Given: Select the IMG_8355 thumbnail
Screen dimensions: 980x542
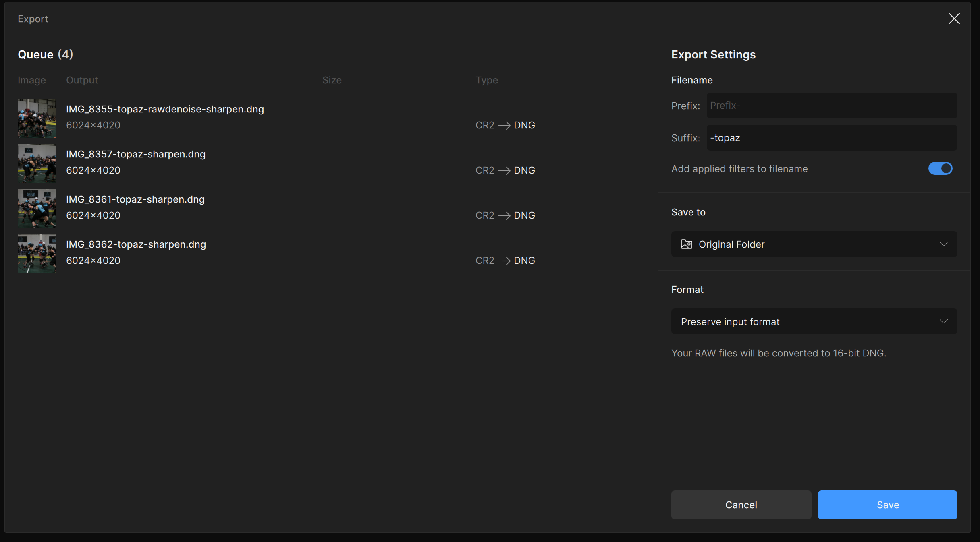Looking at the screenshot, I should [37, 118].
